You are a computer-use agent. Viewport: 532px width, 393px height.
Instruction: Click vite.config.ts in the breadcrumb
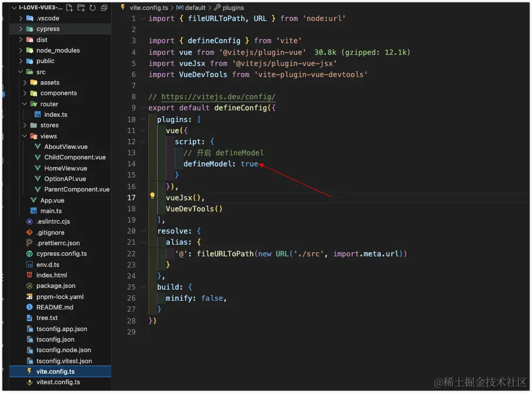(x=149, y=8)
